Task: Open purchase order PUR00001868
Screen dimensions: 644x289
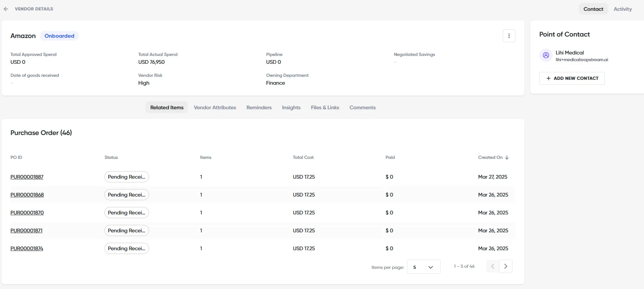Action: coord(27,195)
